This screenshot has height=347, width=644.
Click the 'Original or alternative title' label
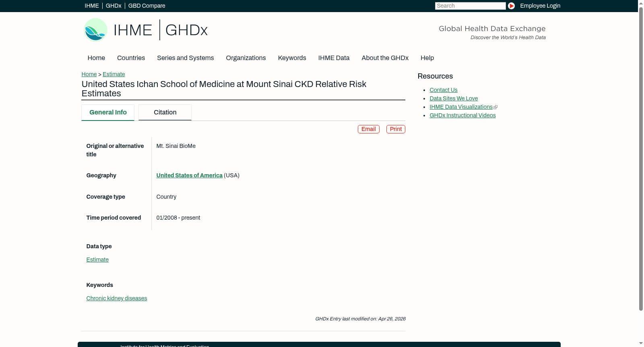point(115,150)
